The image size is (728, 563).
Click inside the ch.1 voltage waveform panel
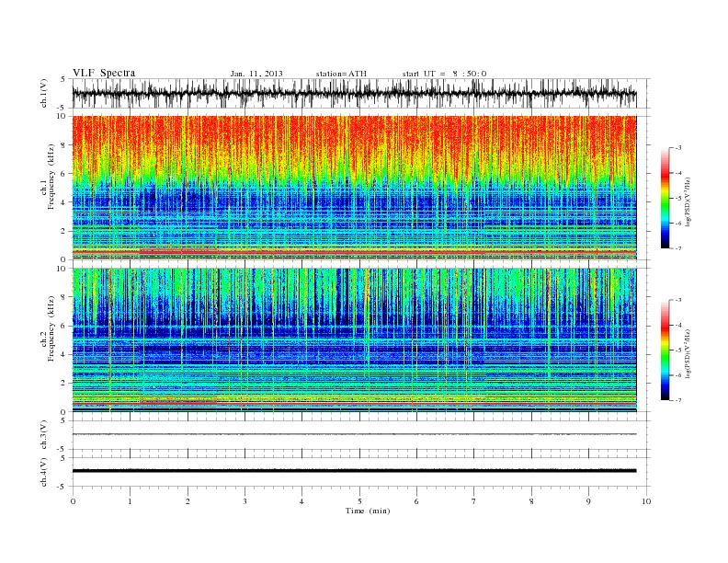coord(361,93)
